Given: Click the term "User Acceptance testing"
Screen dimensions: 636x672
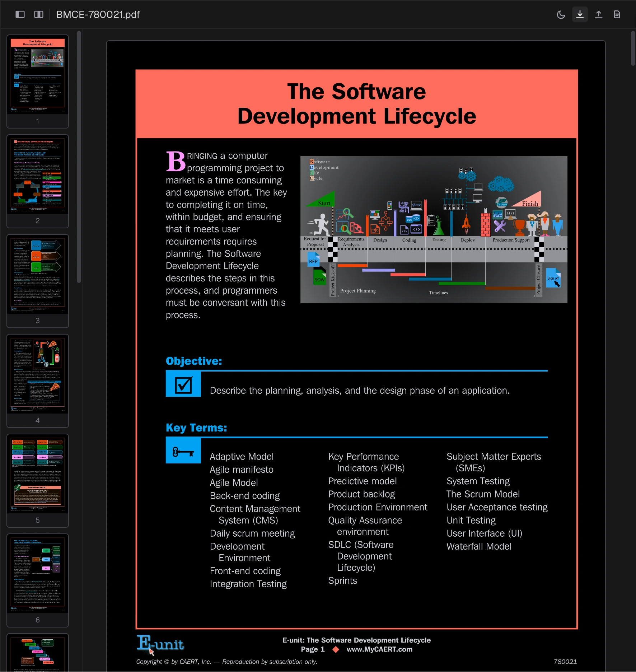Looking at the screenshot, I should (x=497, y=507).
